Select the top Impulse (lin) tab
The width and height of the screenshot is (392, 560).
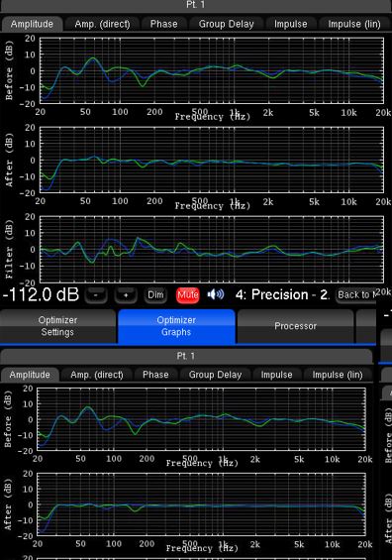tap(354, 24)
